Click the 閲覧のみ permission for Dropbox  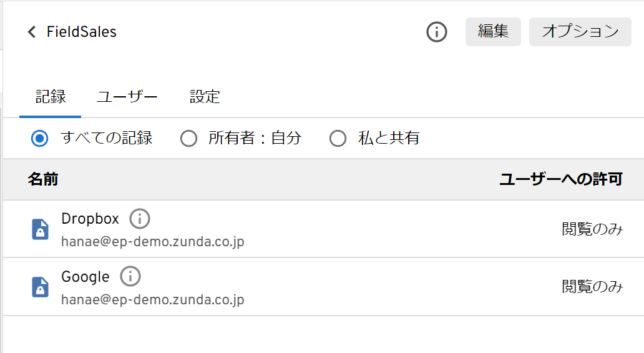click(592, 229)
